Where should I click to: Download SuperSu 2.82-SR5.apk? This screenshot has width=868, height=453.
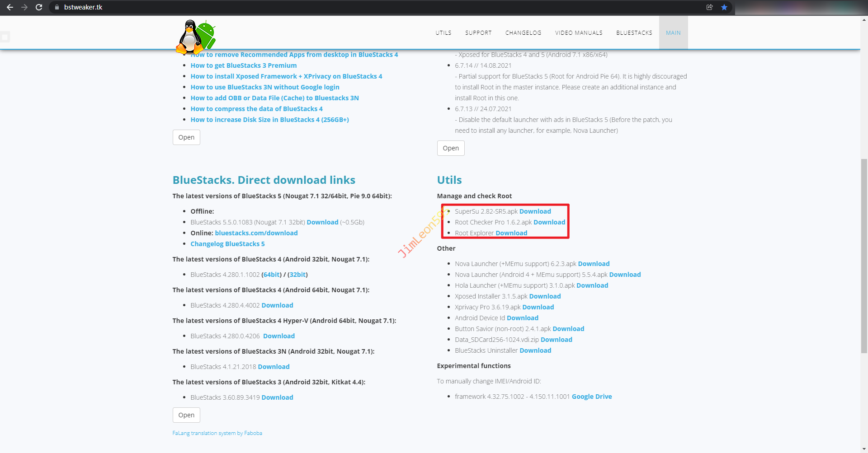point(535,211)
